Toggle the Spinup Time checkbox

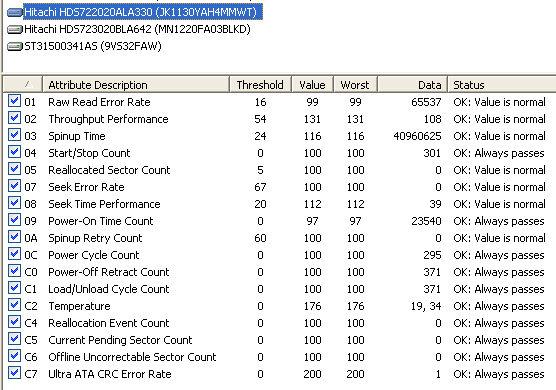coord(14,135)
